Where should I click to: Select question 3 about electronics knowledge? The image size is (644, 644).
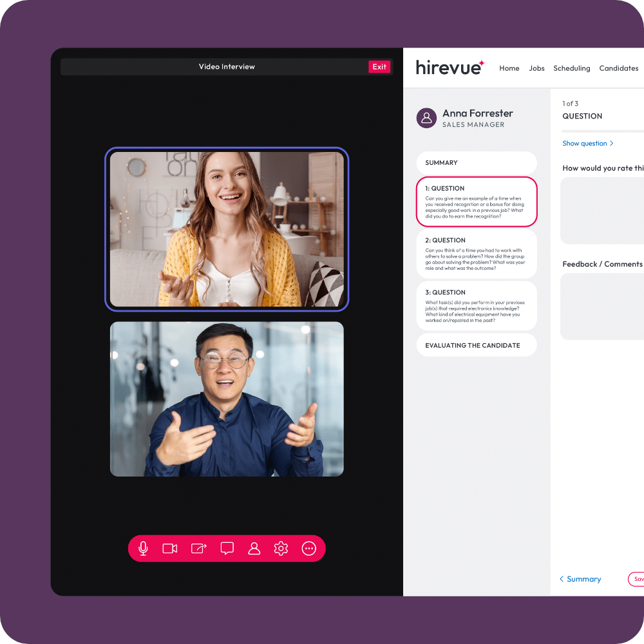tap(477, 306)
